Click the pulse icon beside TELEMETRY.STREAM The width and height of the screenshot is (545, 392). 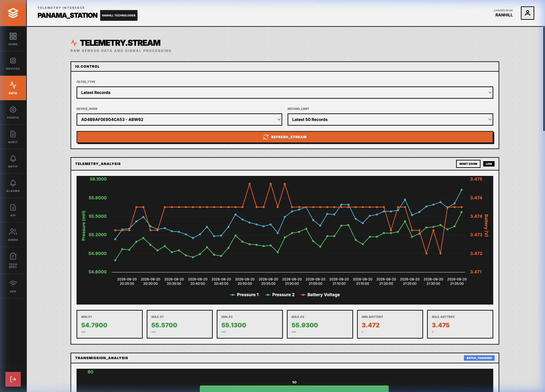(74, 43)
